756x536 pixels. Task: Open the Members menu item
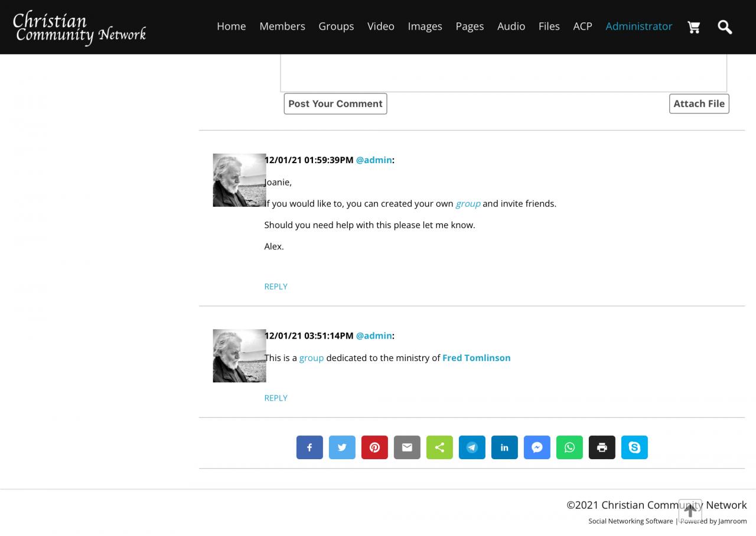tap(282, 27)
